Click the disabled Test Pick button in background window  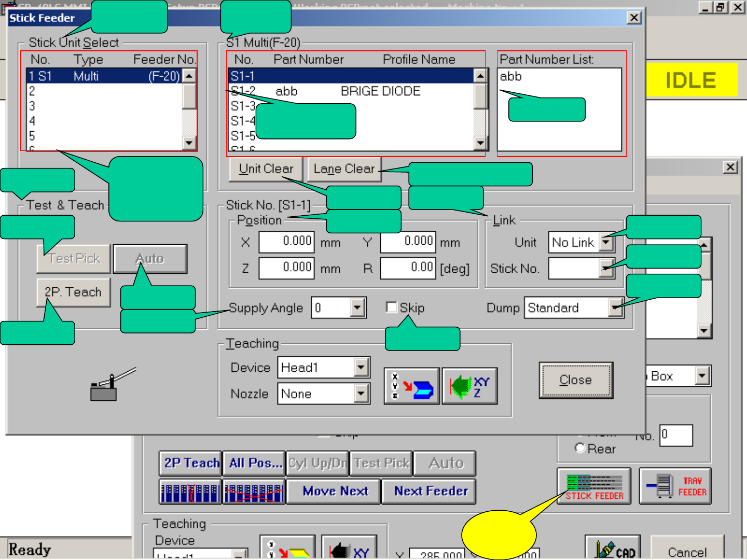[381, 464]
